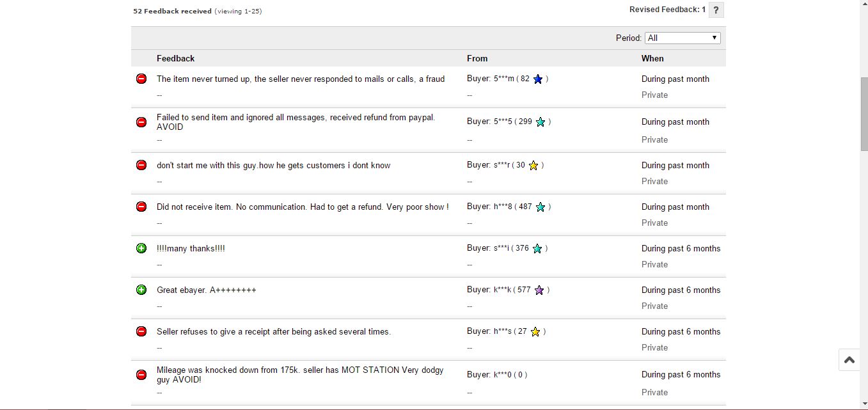Click the Feedback column header

point(175,58)
